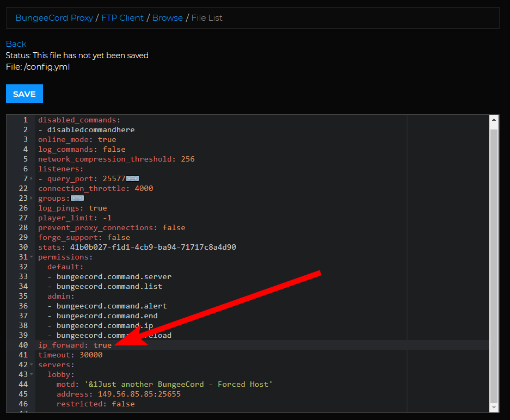Click the editor vertical scrollbar thumb
Screen dimensions: 510x420
click(494, 265)
